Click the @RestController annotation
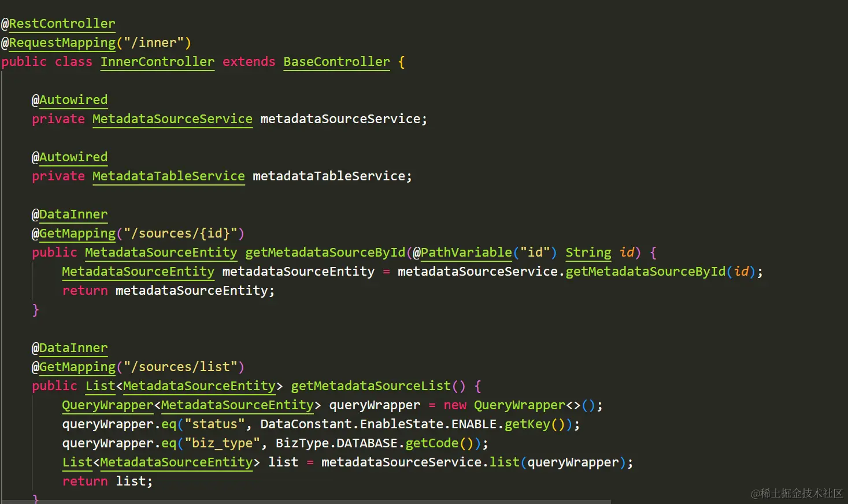 (x=58, y=24)
